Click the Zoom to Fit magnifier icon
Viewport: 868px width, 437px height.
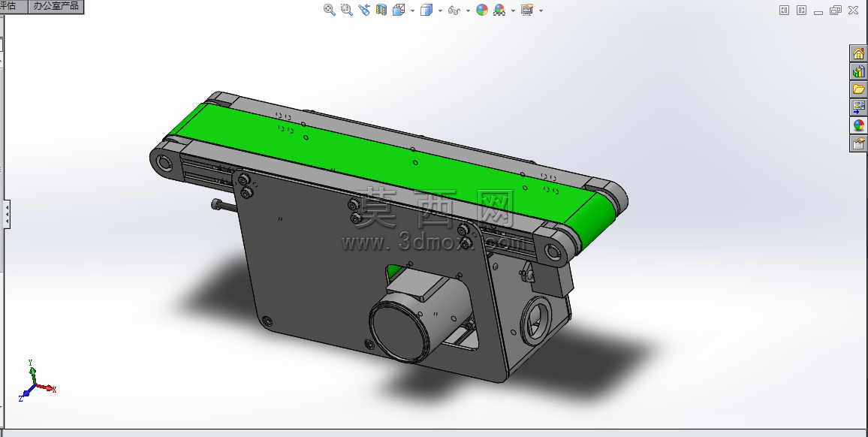330,10
